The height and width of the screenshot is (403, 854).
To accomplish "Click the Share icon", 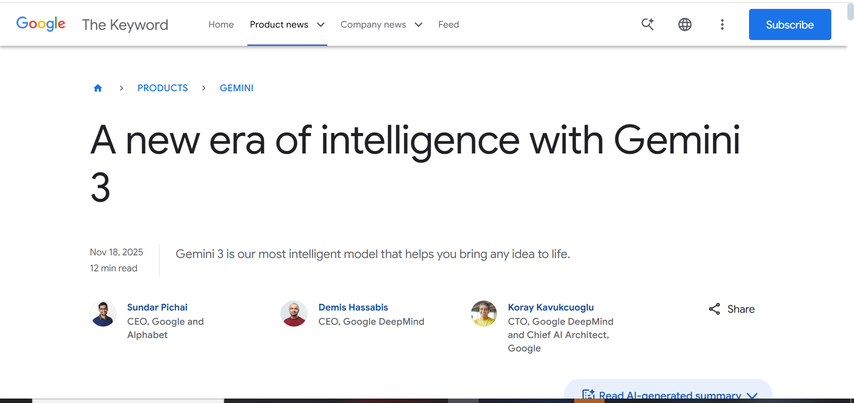I will coord(714,309).
